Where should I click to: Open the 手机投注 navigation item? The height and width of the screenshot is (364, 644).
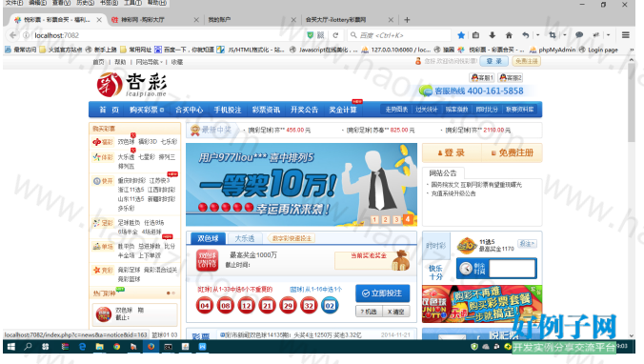point(228,110)
